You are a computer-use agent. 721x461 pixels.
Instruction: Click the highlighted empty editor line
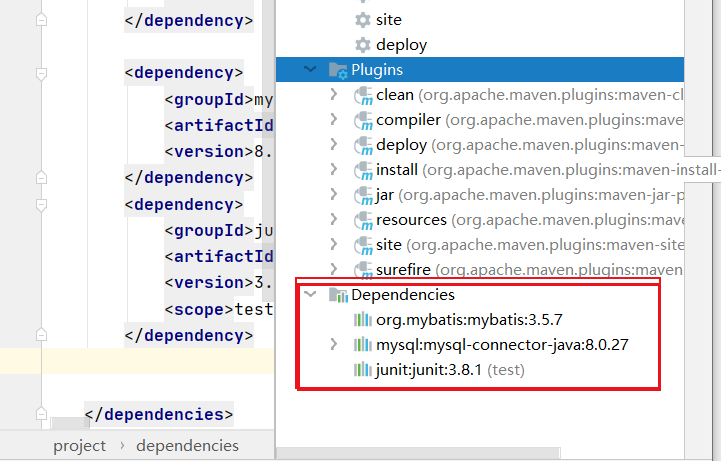click(x=137, y=361)
